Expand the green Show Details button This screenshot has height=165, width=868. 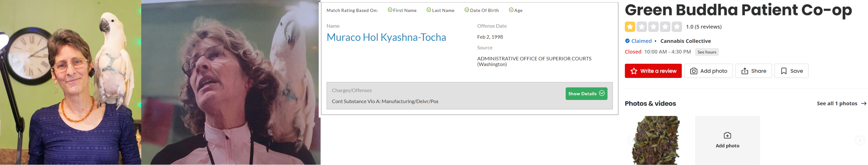(586, 94)
